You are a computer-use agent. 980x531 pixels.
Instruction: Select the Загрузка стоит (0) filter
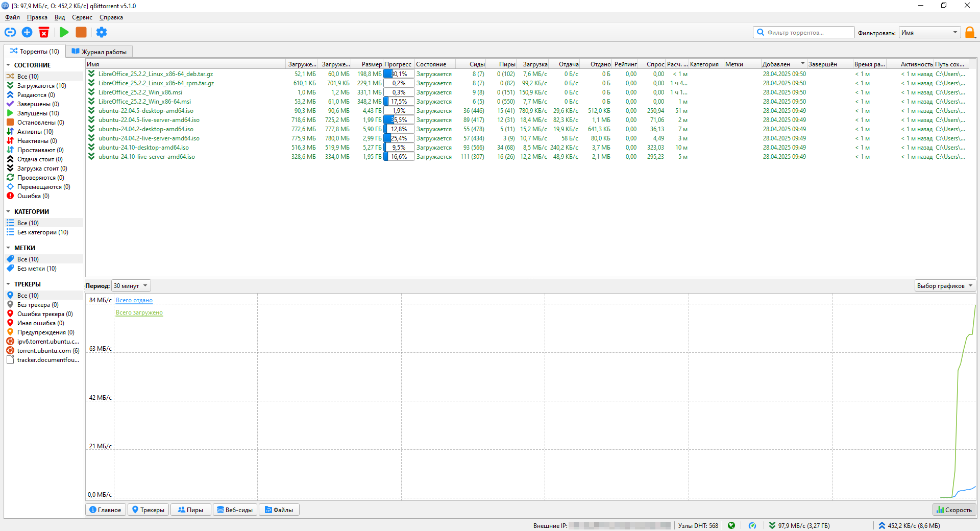44,168
